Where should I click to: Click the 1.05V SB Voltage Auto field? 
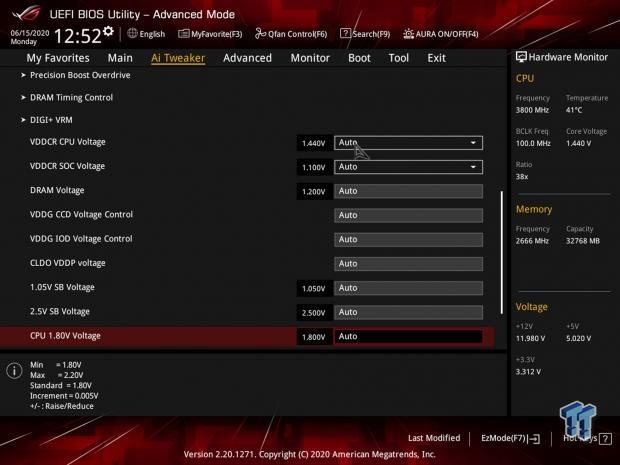(x=408, y=288)
